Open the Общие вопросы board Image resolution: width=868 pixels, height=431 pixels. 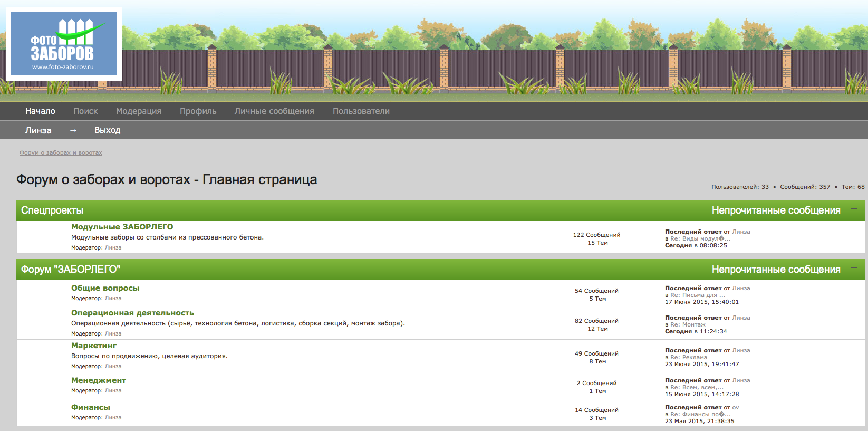(x=105, y=288)
